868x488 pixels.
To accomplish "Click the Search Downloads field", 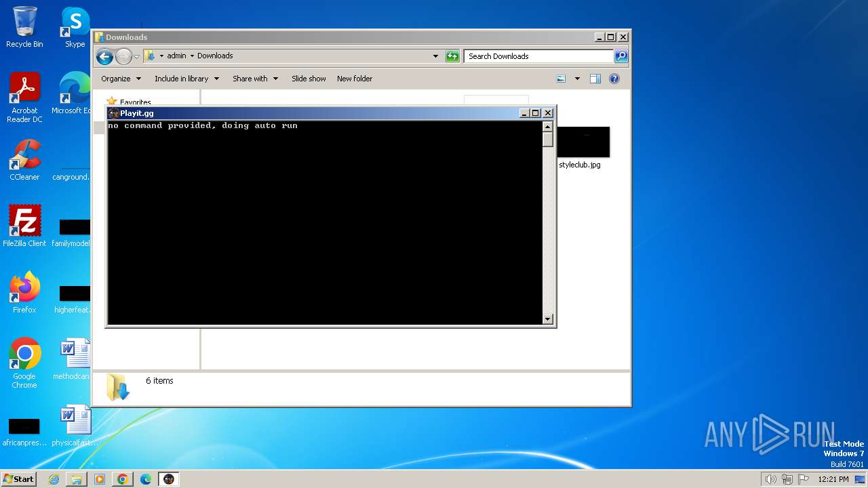I will point(539,56).
